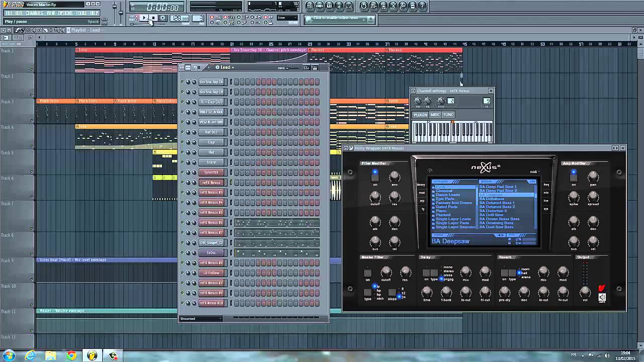Click the Undo toolbar icon
The height and width of the screenshot is (362, 644).
point(364,6)
